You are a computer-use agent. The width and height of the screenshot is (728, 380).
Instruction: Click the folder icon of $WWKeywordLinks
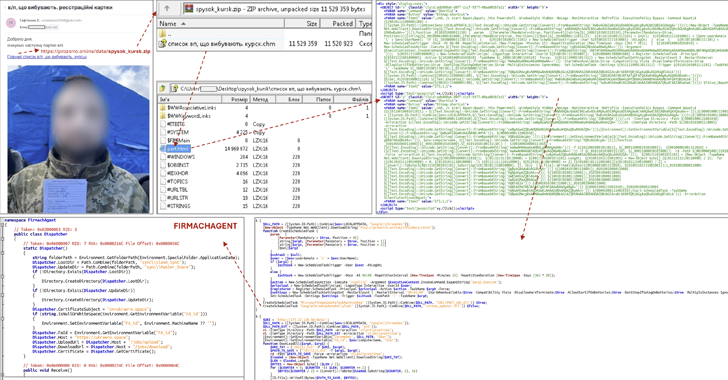click(163, 116)
